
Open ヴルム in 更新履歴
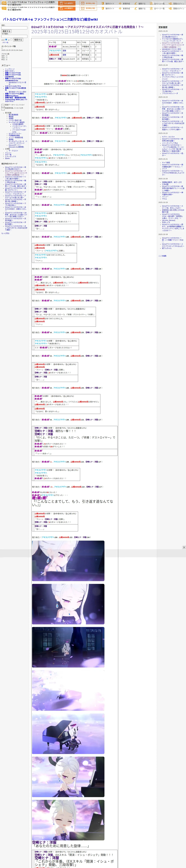pyautogui.click(x=164, y=199)
